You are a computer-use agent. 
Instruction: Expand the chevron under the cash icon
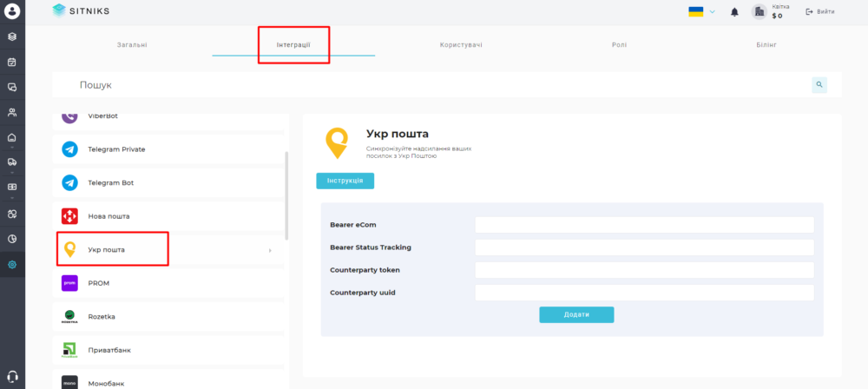pos(12,198)
